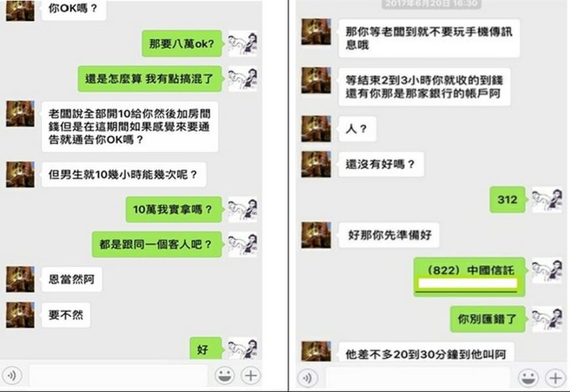Image resolution: width=570 pixels, height=392 pixels.
Task: Open contact avatar beside "人？" message
Action: pos(316,128)
